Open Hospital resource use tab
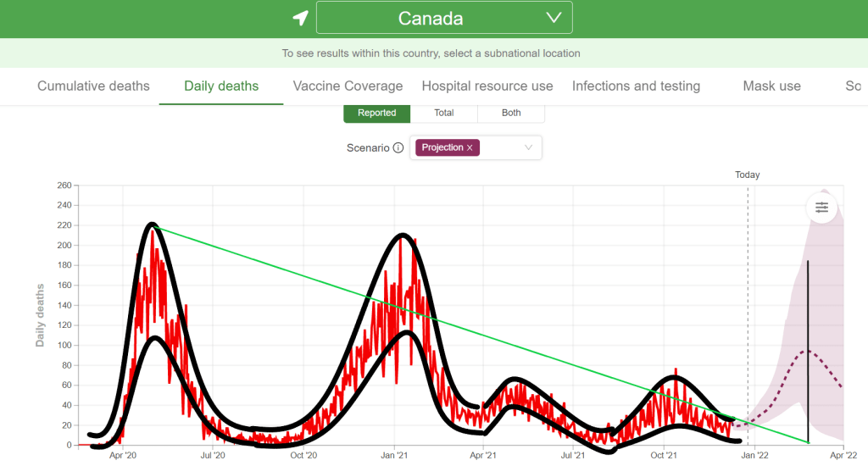The height and width of the screenshot is (466, 868). tap(487, 86)
